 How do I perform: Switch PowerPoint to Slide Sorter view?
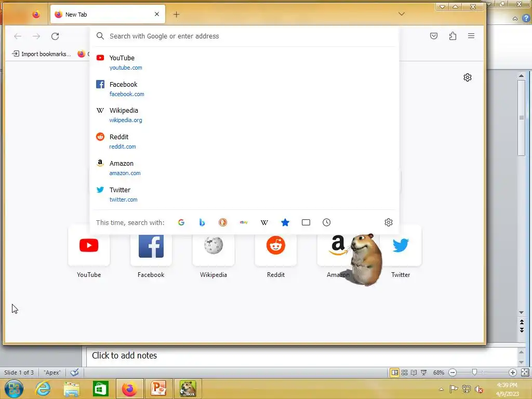click(x=404, y=373)
